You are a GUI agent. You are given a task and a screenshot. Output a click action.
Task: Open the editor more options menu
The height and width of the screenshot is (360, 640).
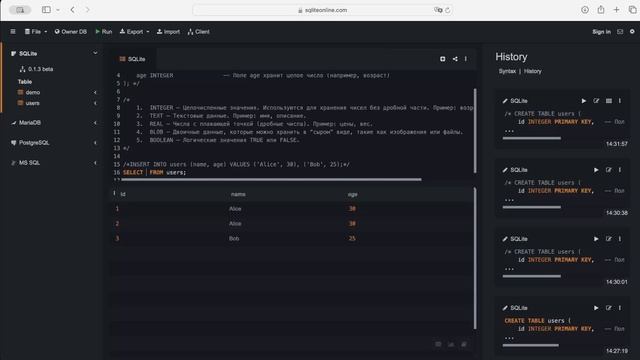[466, 59]
